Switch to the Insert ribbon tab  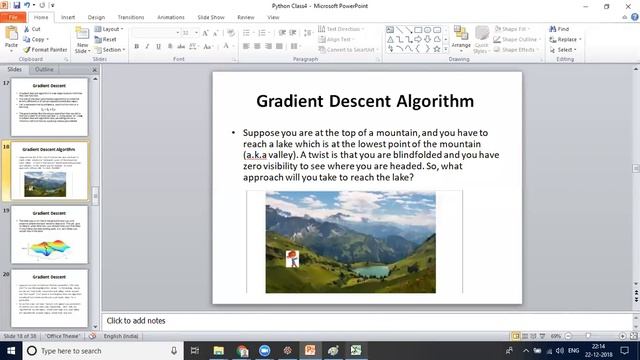click(x=68, y=17)
